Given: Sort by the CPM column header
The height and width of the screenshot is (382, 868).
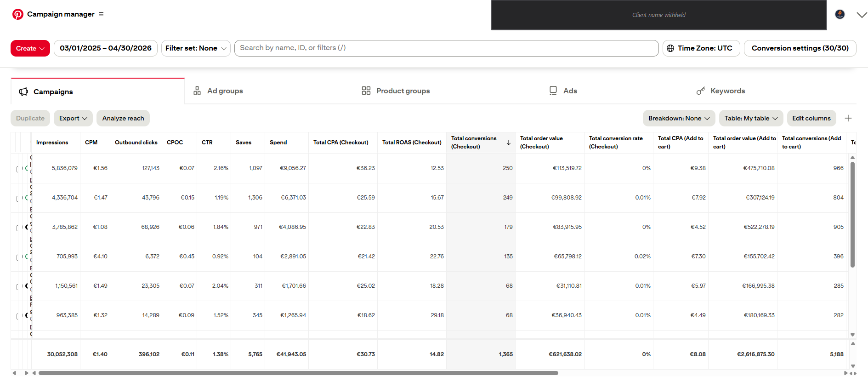Looking at the screenshot, I should (91, 143).
